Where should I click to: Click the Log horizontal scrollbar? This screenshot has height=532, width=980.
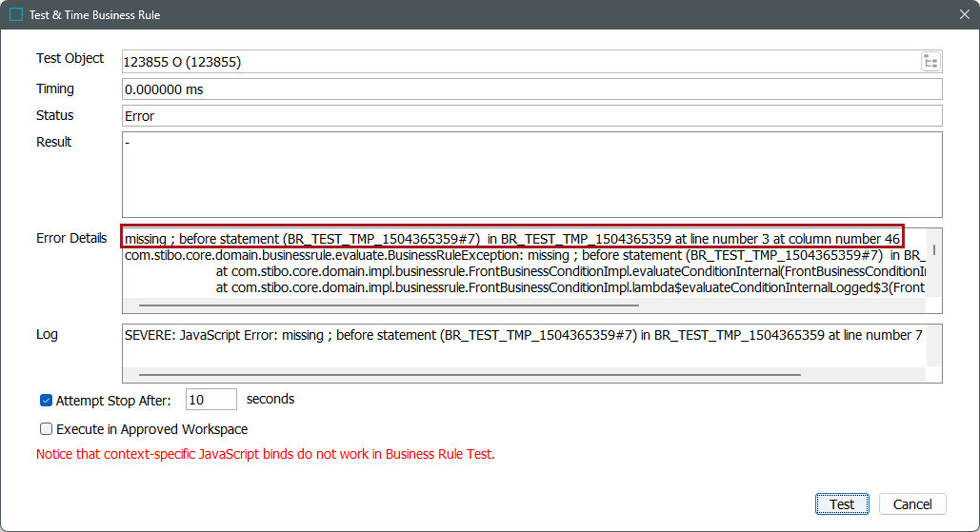(470, 375)
